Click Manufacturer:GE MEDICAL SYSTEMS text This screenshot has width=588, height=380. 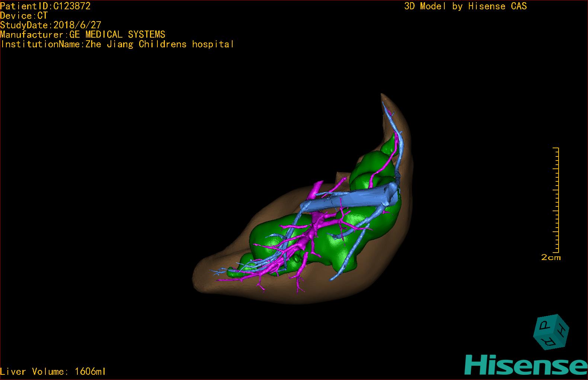(83, 35)
